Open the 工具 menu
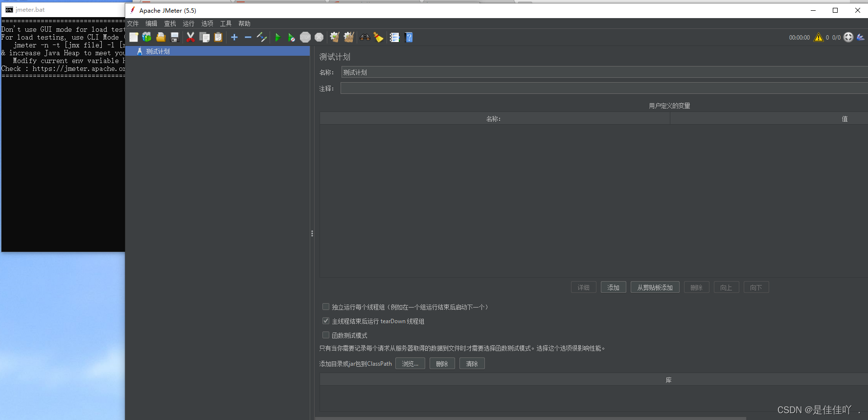 (226, 23)
